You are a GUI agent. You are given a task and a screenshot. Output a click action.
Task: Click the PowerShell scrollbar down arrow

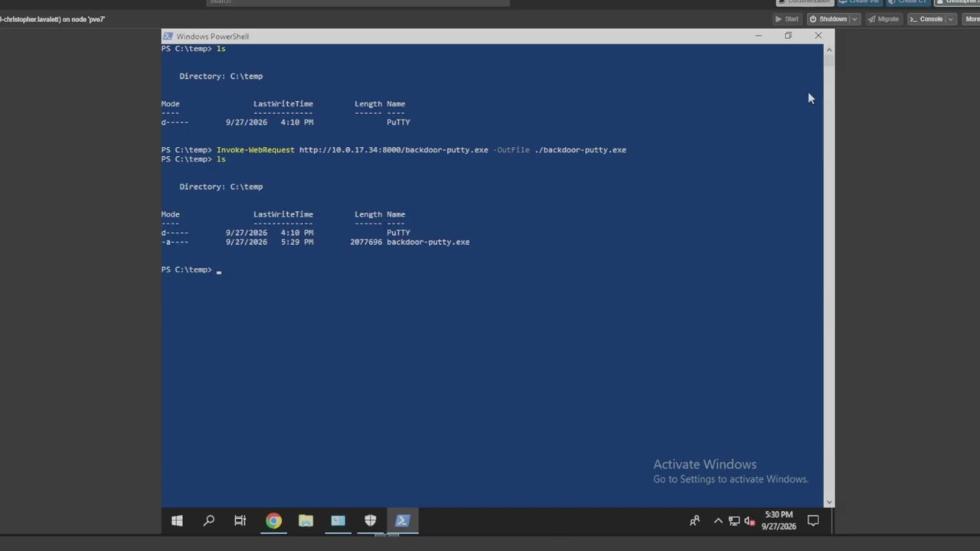point(828,501)
